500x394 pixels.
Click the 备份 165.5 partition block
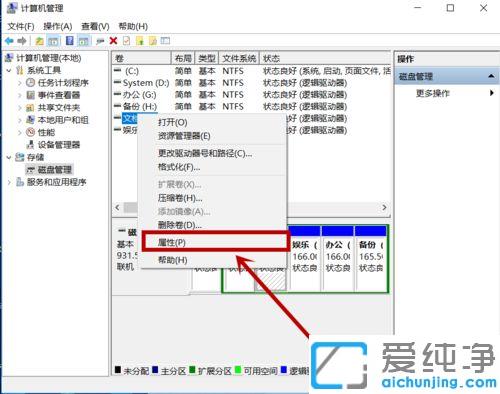[x=371, y=259]
